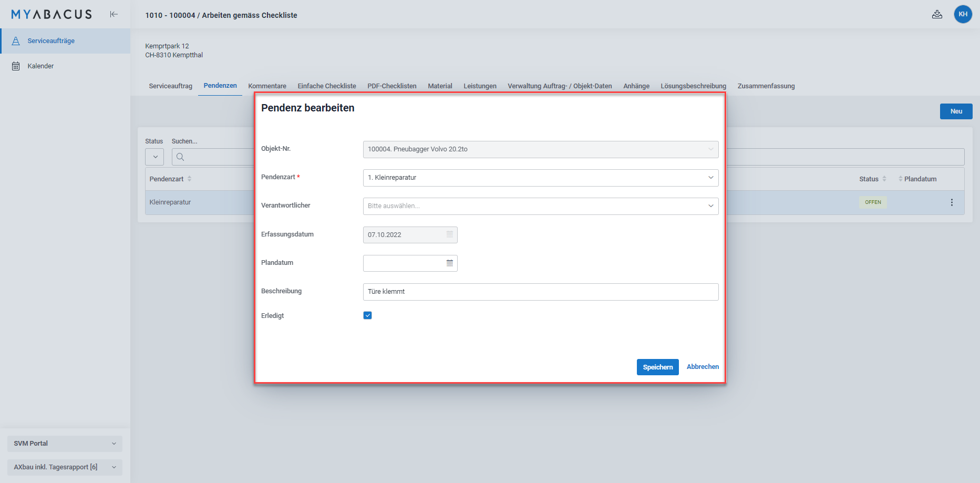Uncheck the Erledigt checkbox
The image size is (980, 483).
coord(367,315)
